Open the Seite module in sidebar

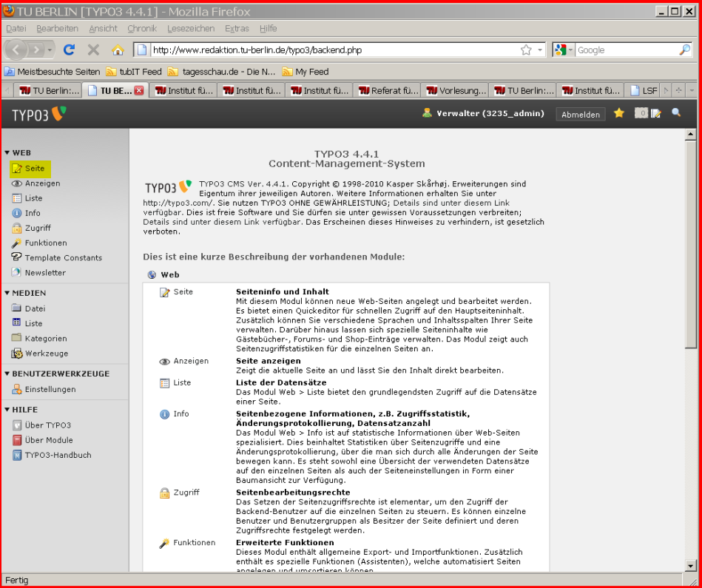pos(34,169)
